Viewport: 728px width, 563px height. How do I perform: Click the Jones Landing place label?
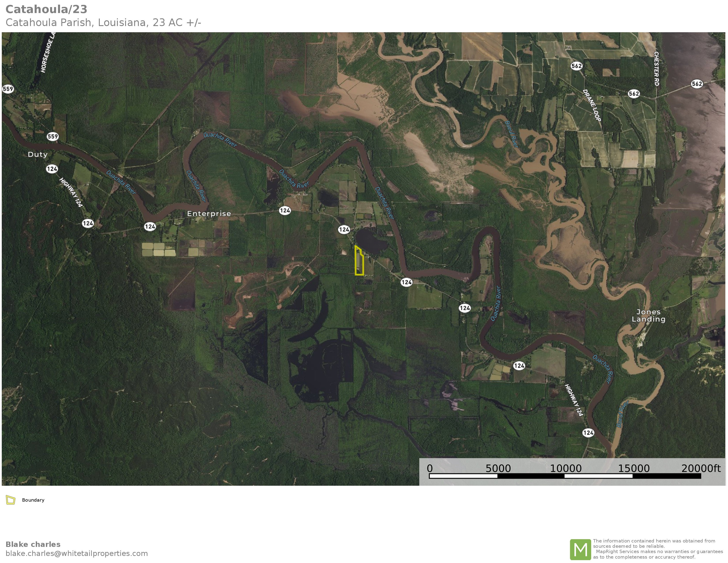pyautogui.click(x=648, y=316)
